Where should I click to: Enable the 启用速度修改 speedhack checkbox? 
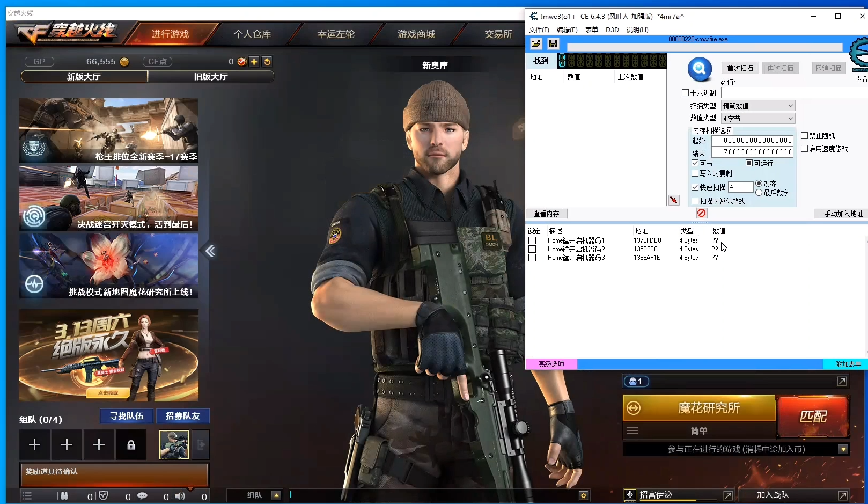[x=805, y=149]
